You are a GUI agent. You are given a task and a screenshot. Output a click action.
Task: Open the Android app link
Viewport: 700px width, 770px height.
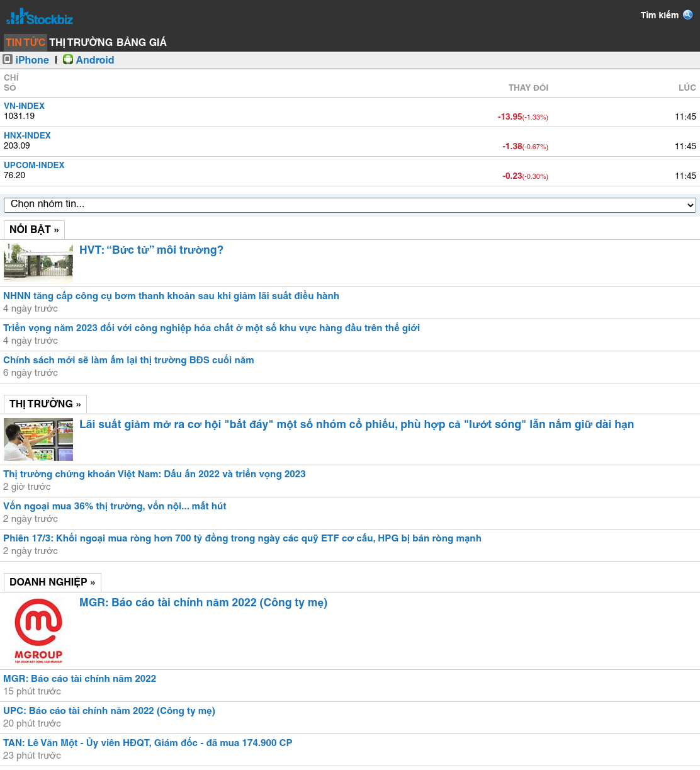(x=95, y=60)
